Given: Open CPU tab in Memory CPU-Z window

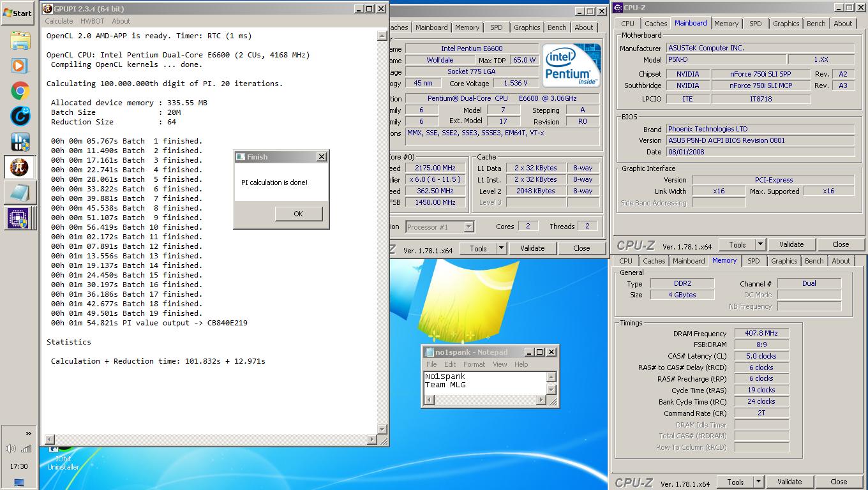Looking at the screenshot, I should 625,261.
